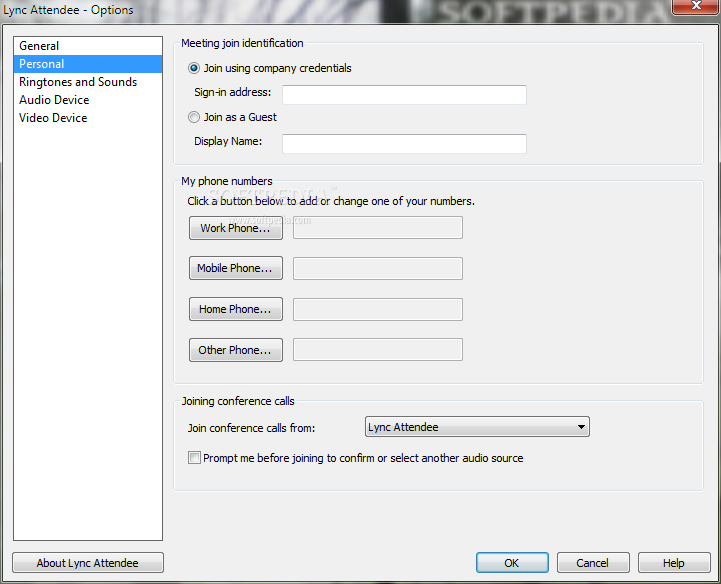721x584 pixels.
Task: Switch to Video Device settings
Action: point(88,118)
